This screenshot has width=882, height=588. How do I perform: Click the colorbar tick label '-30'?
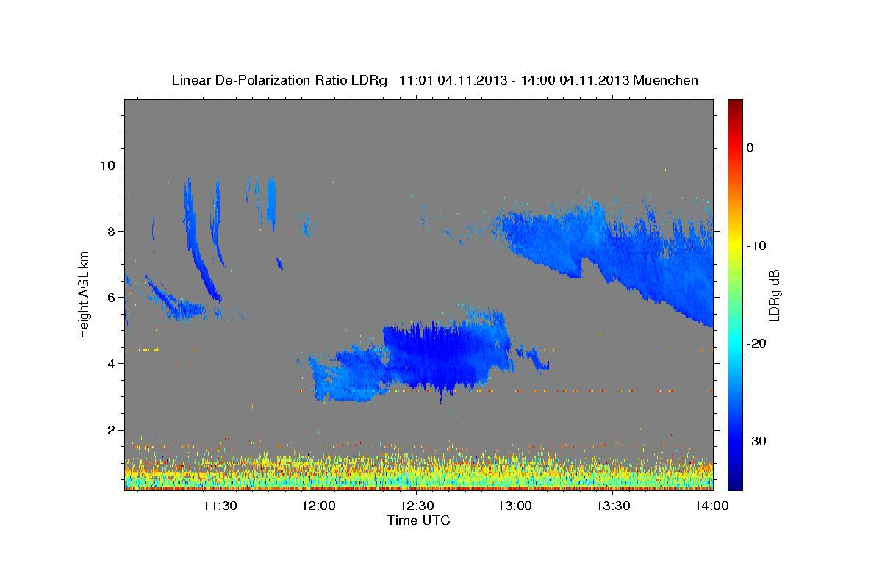pyautogui.click(x=756, y=441)
